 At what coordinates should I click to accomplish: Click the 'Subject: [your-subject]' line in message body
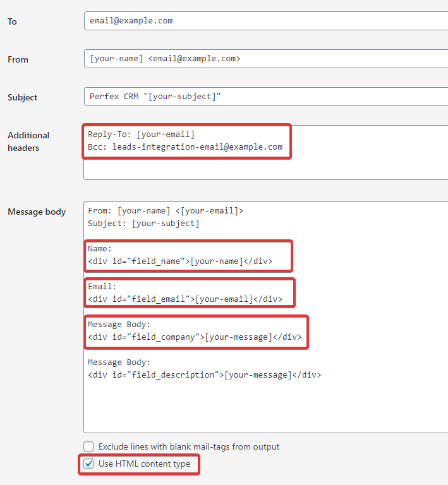pyautogui.click(x=143, y=224)
